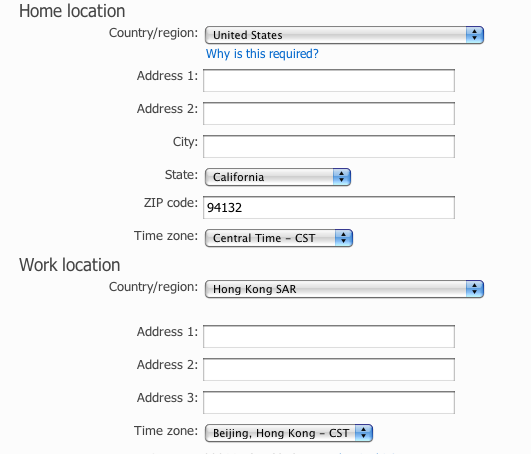Click into the City text field

pos(329,147)
